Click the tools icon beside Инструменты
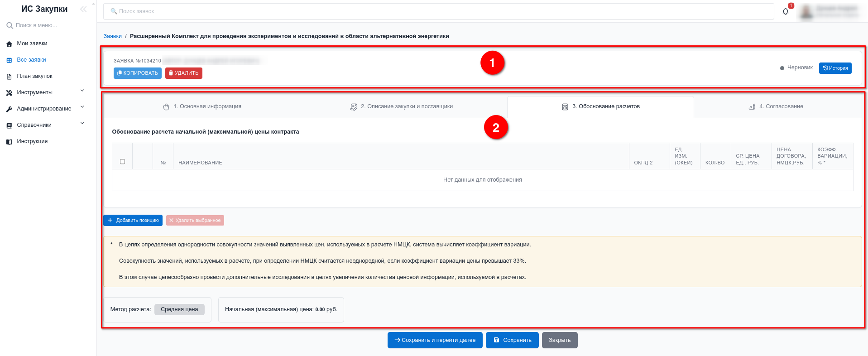 pos(9,93)
